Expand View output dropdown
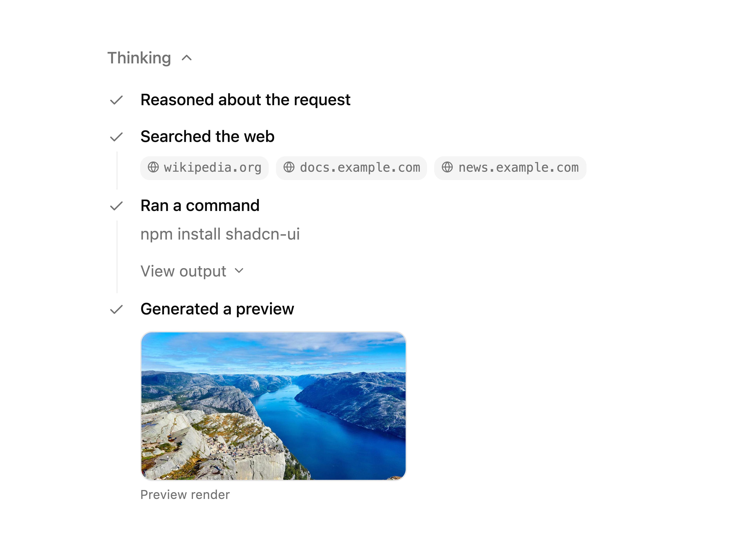 point(192,271)
